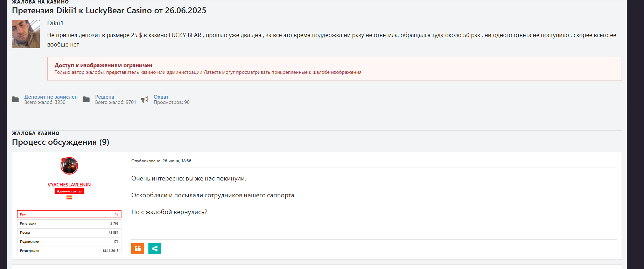
Task: Open the Решена status link
Action: pyautogui.click(x=105, y=97)
